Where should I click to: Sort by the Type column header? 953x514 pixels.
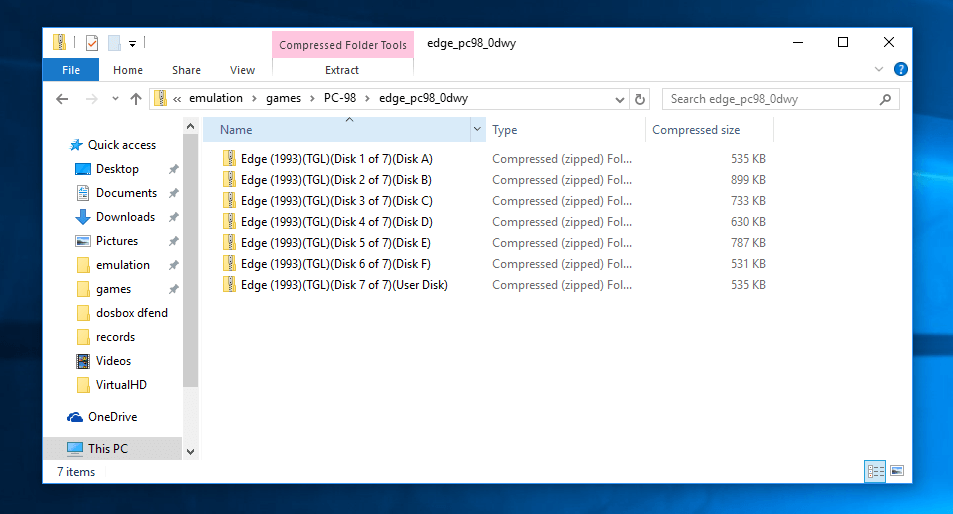tap(565, 129)
